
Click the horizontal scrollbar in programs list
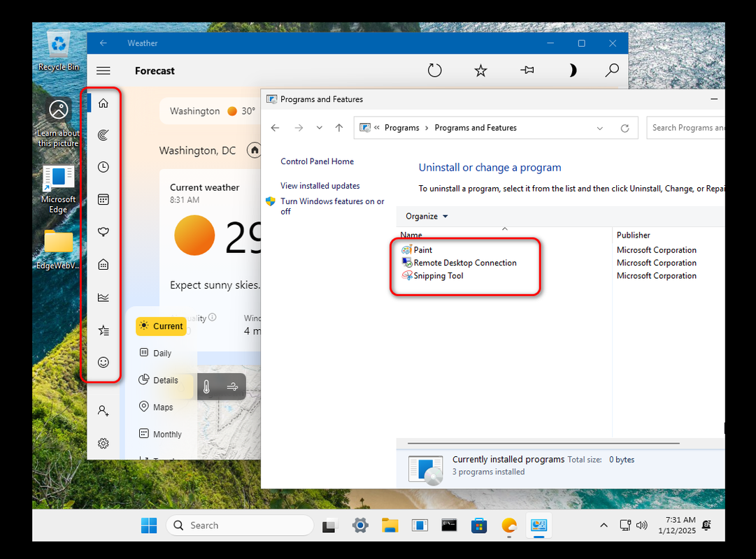[543, 443]
